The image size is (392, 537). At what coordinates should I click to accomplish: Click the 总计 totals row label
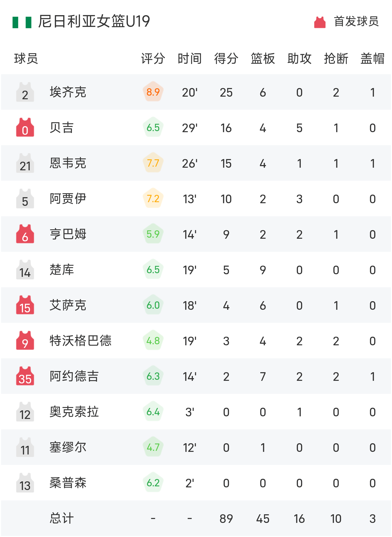62,518
